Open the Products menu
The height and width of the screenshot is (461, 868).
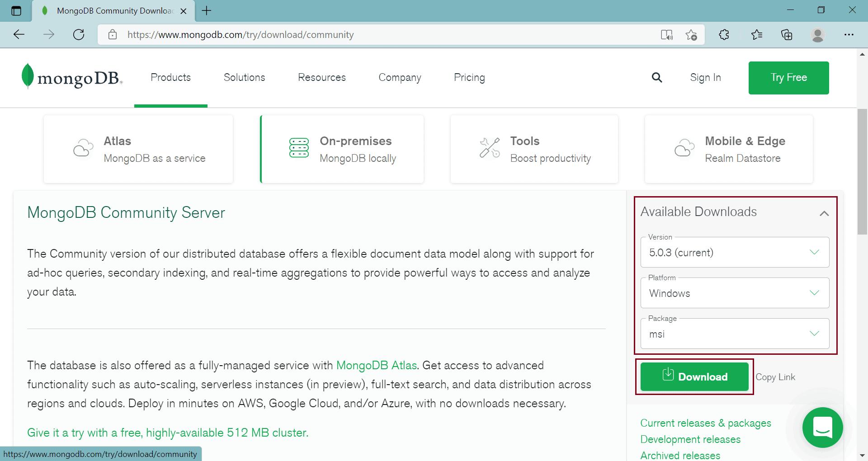point(170,77)
